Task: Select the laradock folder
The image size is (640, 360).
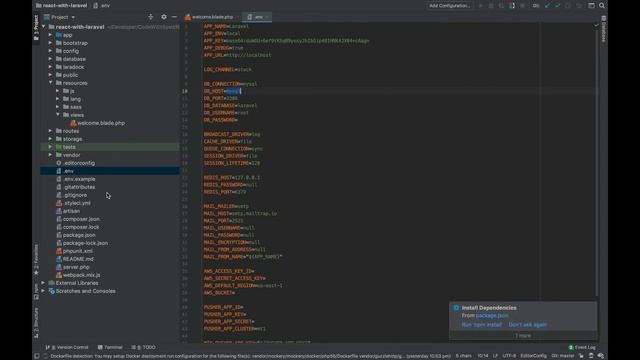Action: coord(73,67)
